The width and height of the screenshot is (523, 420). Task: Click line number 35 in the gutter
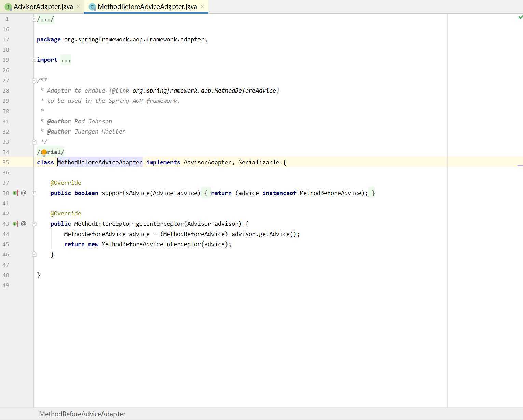[6, 162]
